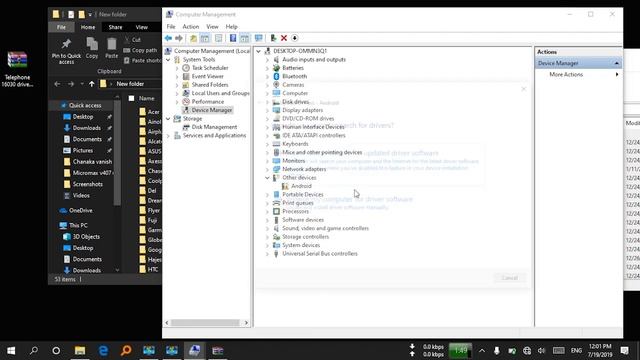This screenshot has height=360, width=640.
Task: Expand the Bluetooth device category
Action: click(267, 76)
